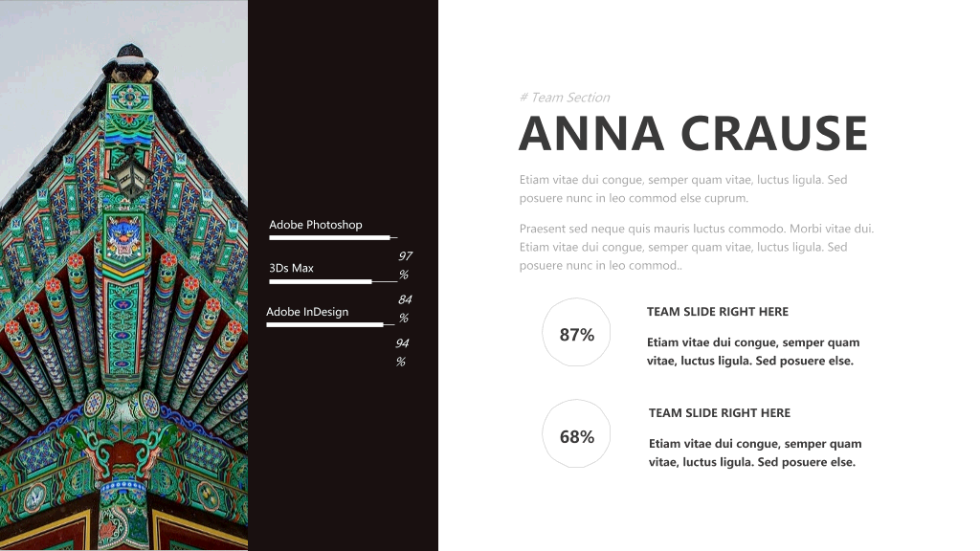Select the temple roof photograph

click(123, 275)
